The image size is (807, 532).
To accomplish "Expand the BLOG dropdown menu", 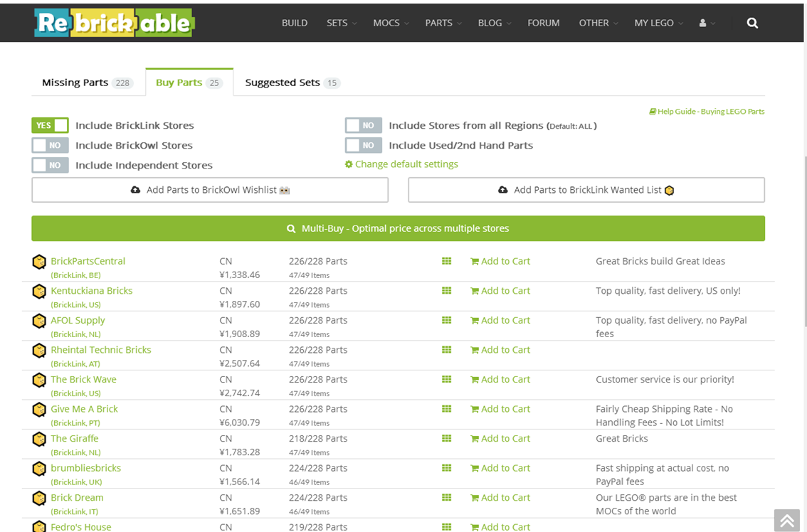I will [494, 23].
